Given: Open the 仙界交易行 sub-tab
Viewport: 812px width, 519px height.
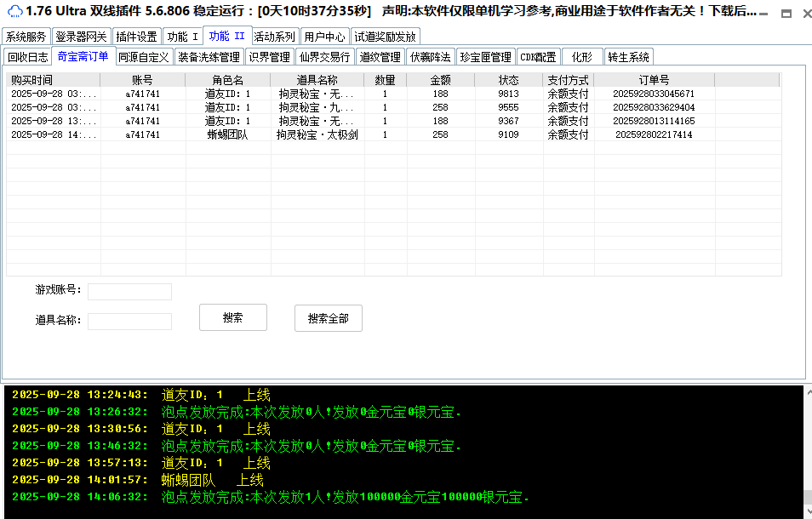Looking at the screenshot, I should [x=324, y=57].
